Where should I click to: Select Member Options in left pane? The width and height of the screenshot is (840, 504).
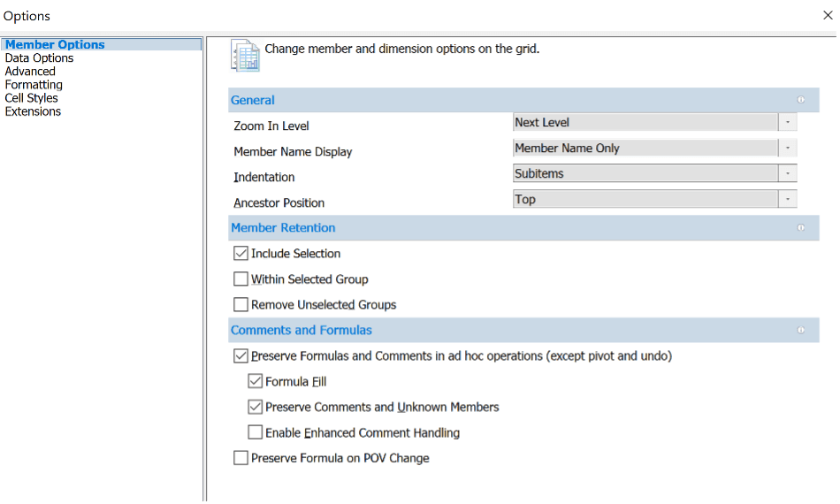[x=102, y=44]
